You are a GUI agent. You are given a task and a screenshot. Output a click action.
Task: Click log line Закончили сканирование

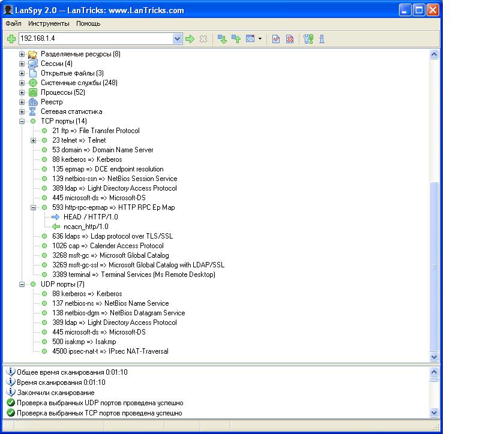[x=56, y=393]
